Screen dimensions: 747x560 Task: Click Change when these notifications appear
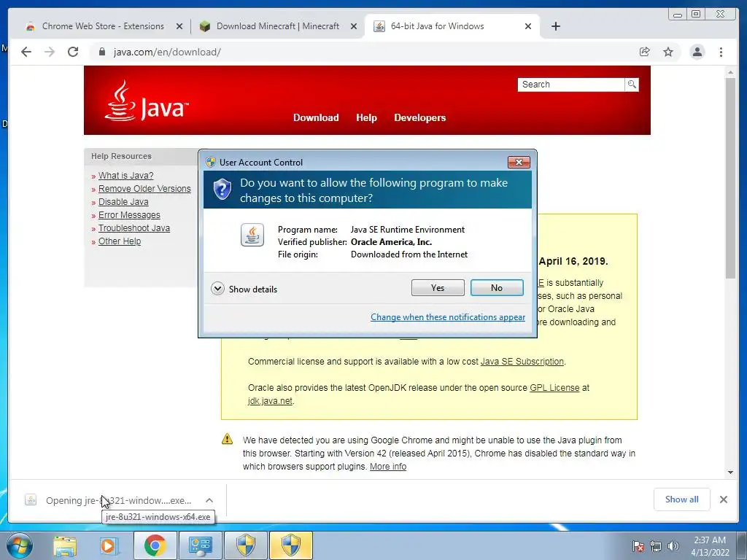(x=448, y=317)
